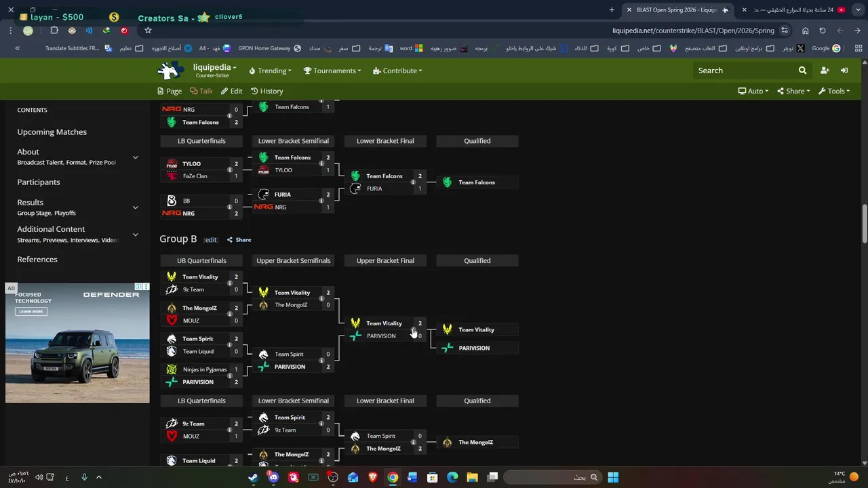The image size is (868, 488).
Task: Open the History tab
Action: (x=267, y=91)
